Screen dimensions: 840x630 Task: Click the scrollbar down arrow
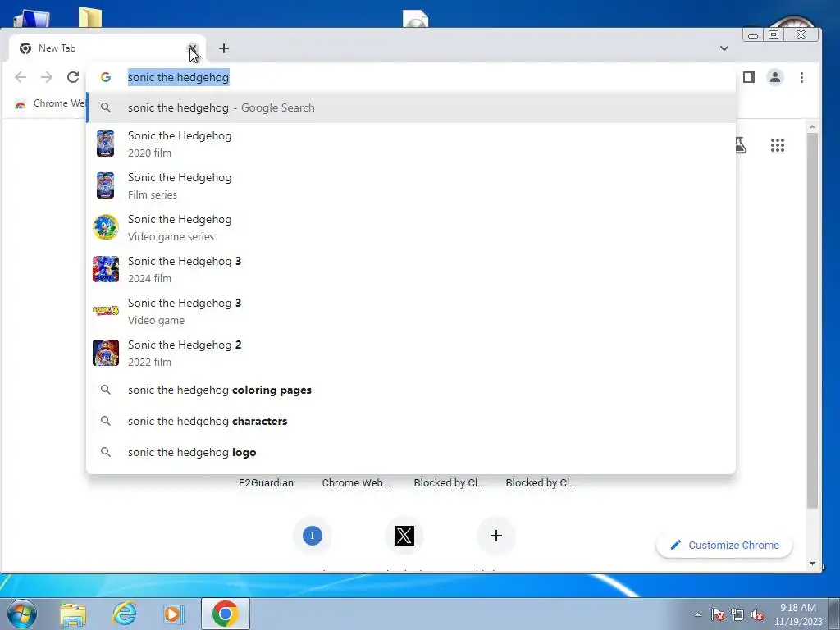[x=813, y=564]
